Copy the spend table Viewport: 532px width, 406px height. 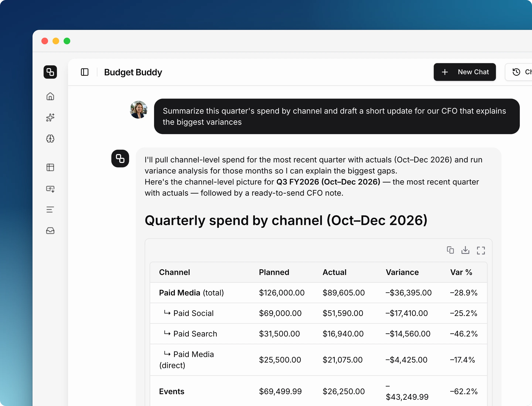pyautogui.click(x=450, y=250)
